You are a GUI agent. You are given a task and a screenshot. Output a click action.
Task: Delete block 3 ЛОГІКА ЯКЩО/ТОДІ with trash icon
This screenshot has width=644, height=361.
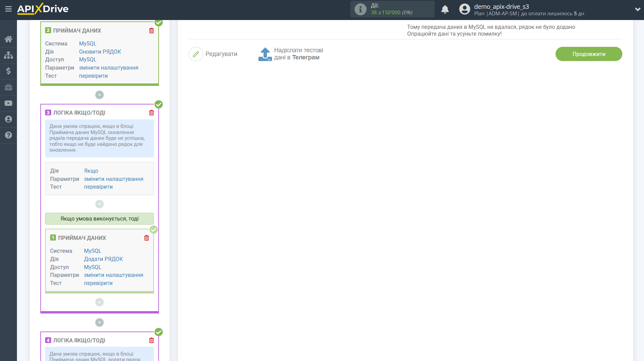[x=152, y=113]
